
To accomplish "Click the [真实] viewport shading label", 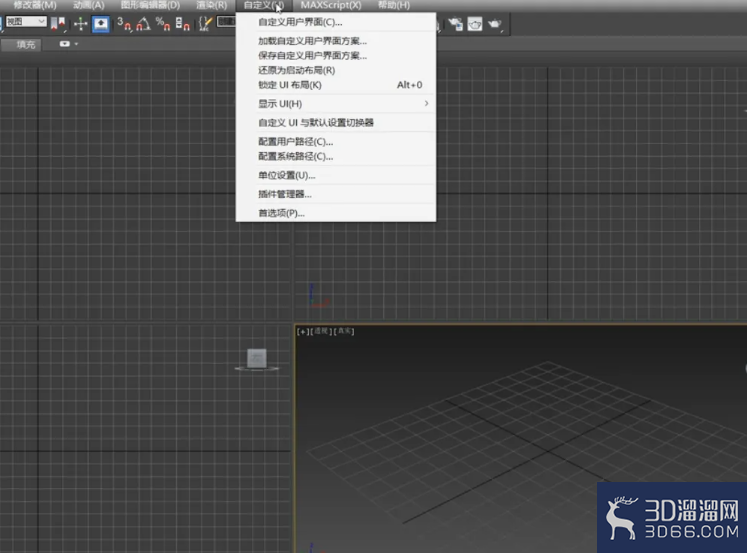I will pyautogui.click(x=343, y=332).
